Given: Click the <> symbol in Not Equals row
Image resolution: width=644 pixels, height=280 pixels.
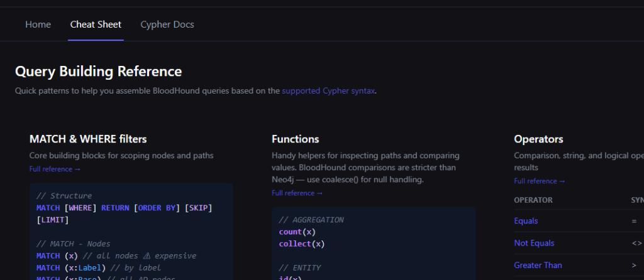Looking at the screenshot, I should tap(636, 243).
